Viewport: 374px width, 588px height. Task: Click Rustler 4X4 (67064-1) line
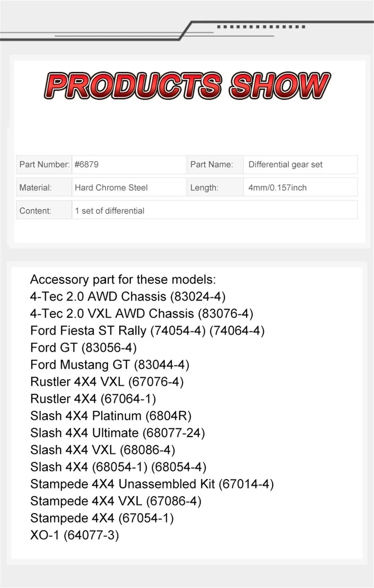[x=93, y=399]
